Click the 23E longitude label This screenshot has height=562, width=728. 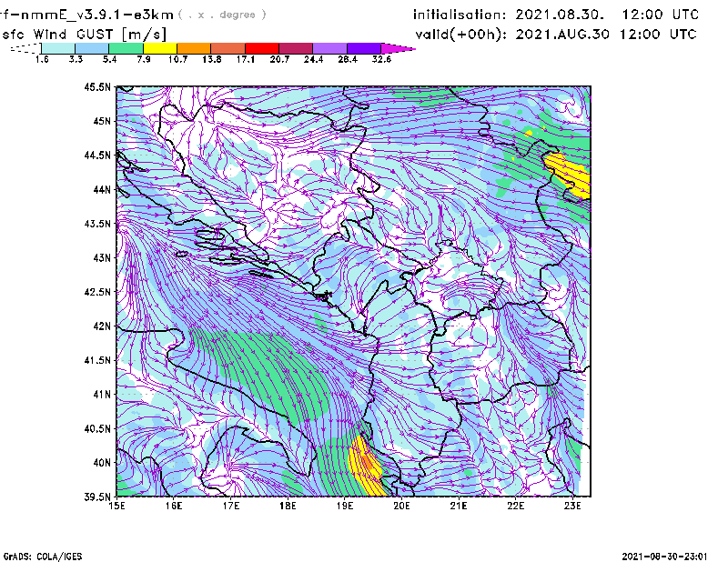[572, 507]
